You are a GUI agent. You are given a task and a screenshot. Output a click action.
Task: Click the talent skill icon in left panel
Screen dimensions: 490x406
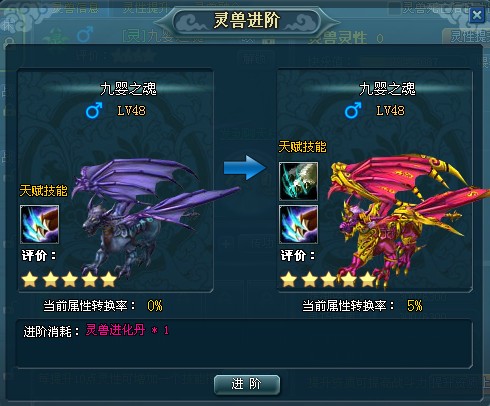tap(39, 224)
